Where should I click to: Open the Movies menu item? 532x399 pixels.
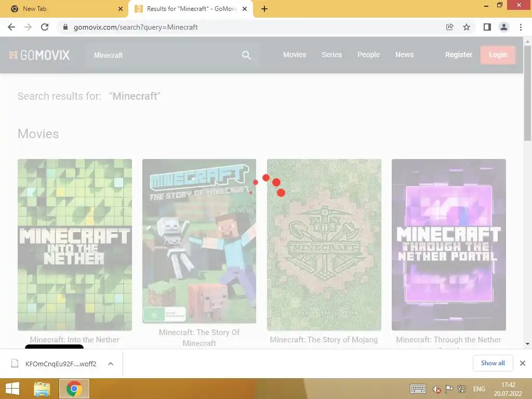point(295,55)
